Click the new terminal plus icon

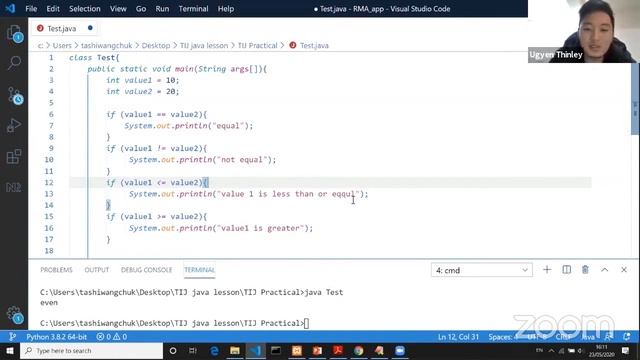(547, 270)
